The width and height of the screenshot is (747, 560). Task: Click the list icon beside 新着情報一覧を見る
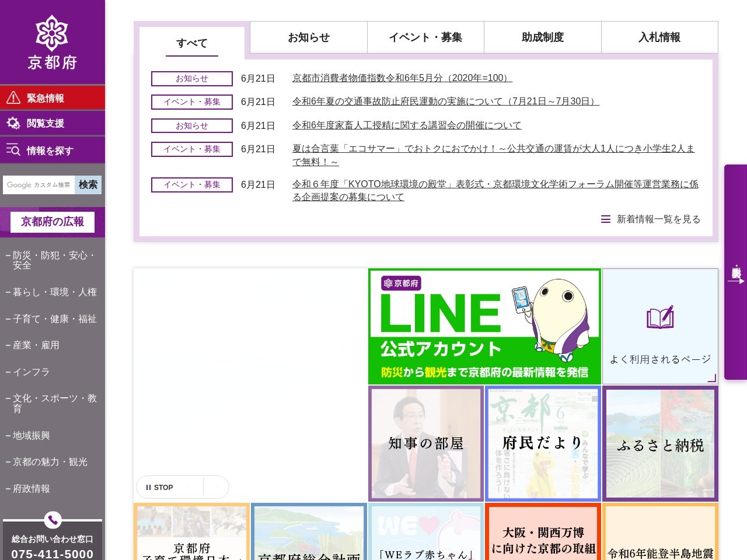[x=606, y=219]
